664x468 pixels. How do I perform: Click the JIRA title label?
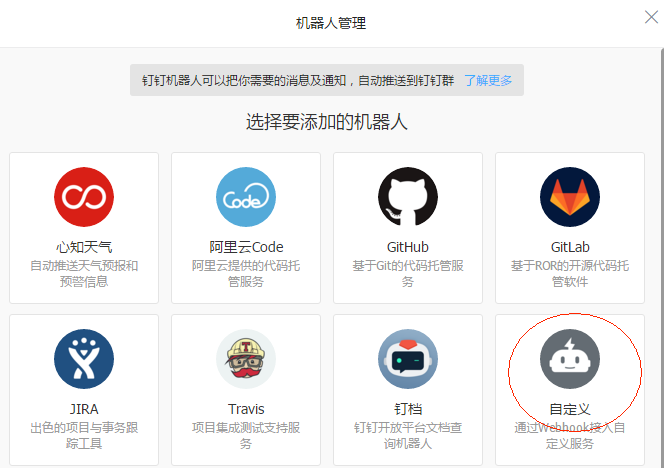(x=84, y=409)
